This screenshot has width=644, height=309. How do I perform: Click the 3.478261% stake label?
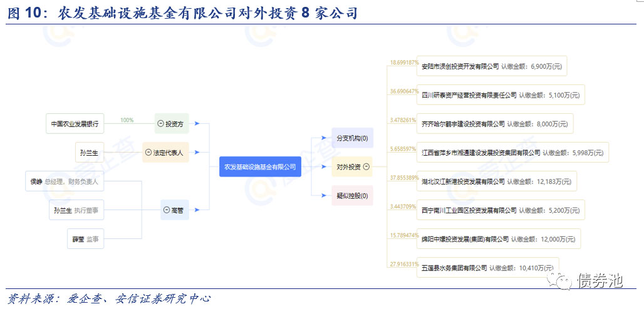[x=403, y=120]
